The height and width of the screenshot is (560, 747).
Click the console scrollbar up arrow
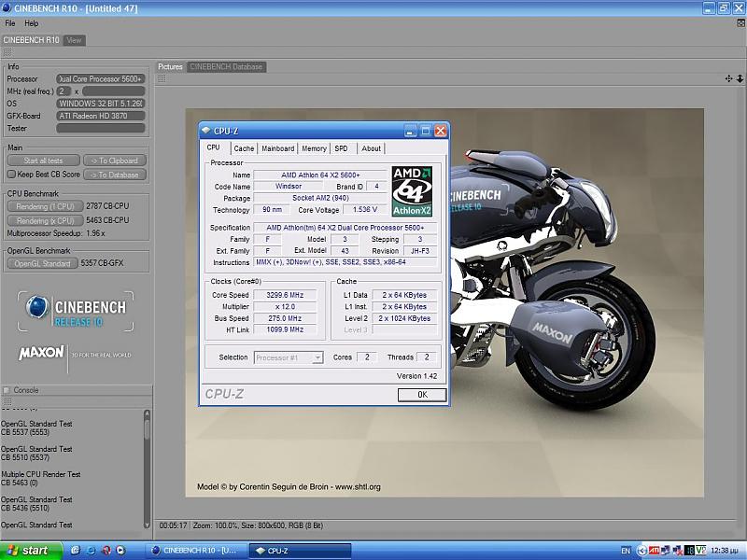click(x=147, y=413)
